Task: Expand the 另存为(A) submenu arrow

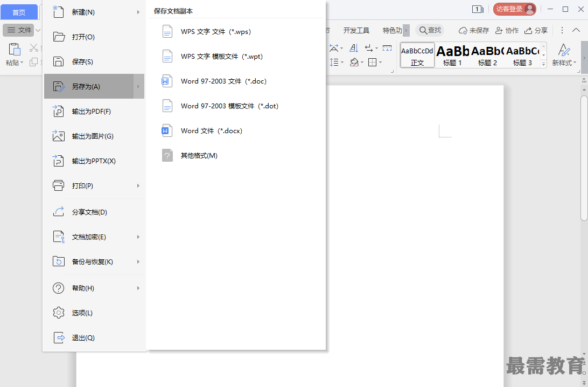Action: click(138, 86)
